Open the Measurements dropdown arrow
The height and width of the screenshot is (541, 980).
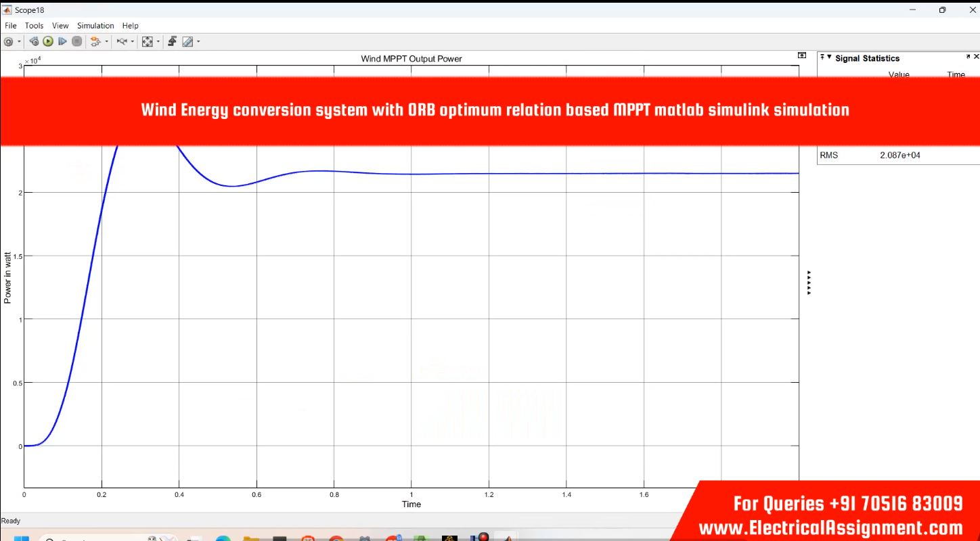click(x=198, y=42)
